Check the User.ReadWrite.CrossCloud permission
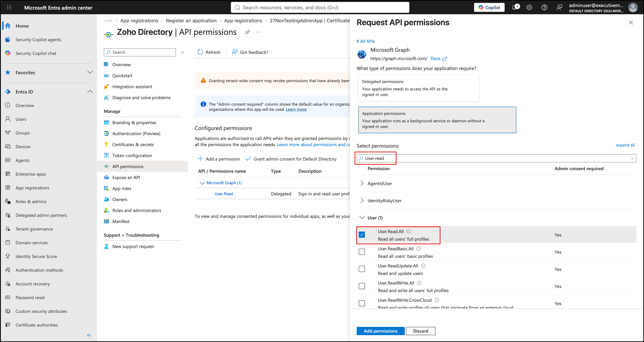This screenshot has height=342, width=644. (362, 303)
